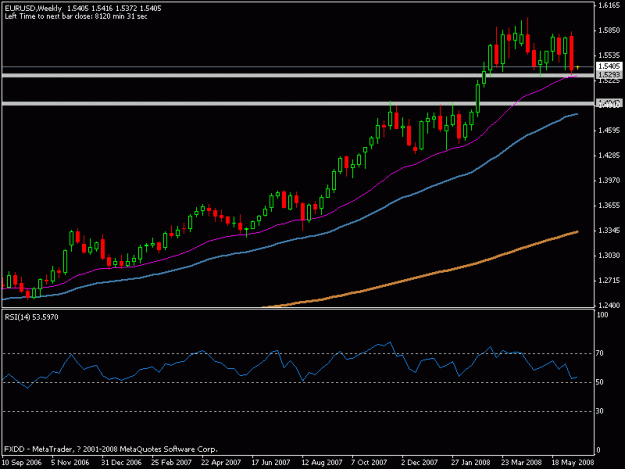Click the 1.5850 price axis label
Viewport: 625px width, 469px height.
click(x=609, y=30)
